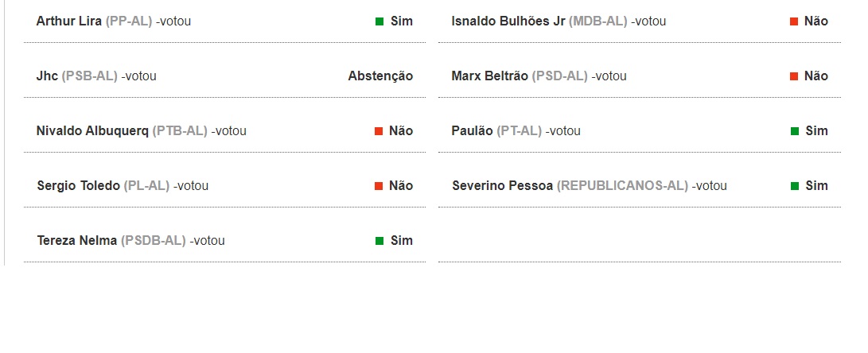Select Marx Beltrão name
This screenshot has width=868, height=353.
tap(489, 76)
